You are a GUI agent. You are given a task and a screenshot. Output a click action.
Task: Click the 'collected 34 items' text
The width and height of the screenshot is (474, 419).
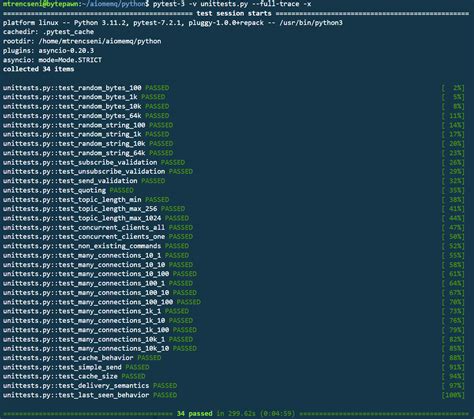[39, 69]
